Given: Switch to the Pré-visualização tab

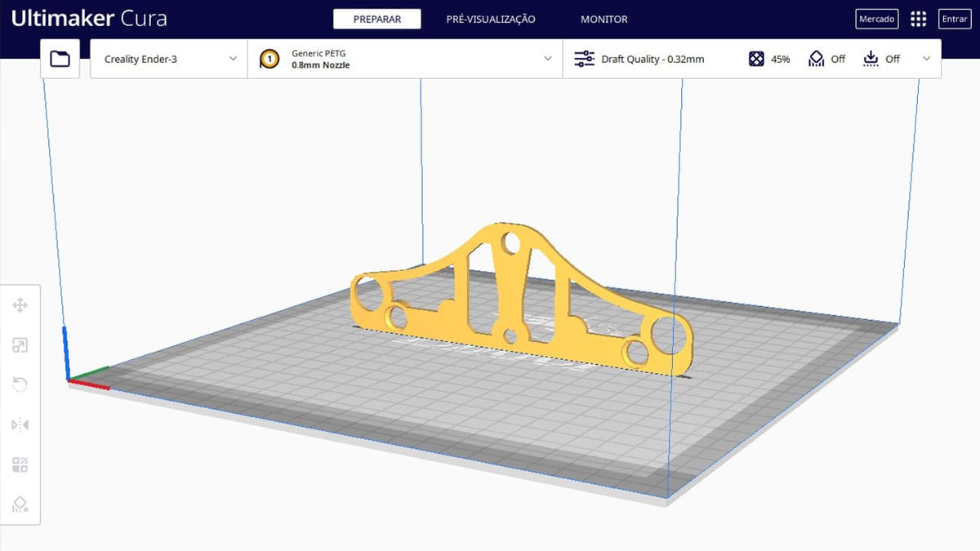Looking at the screenshot, I should 490,19.
